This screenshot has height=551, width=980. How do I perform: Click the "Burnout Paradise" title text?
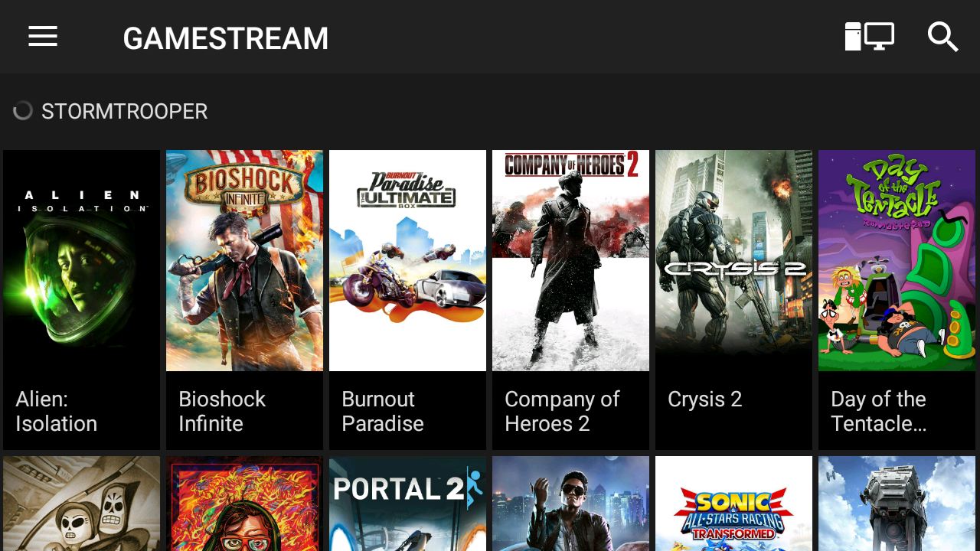pyautogui.click(x=383, y=411)
